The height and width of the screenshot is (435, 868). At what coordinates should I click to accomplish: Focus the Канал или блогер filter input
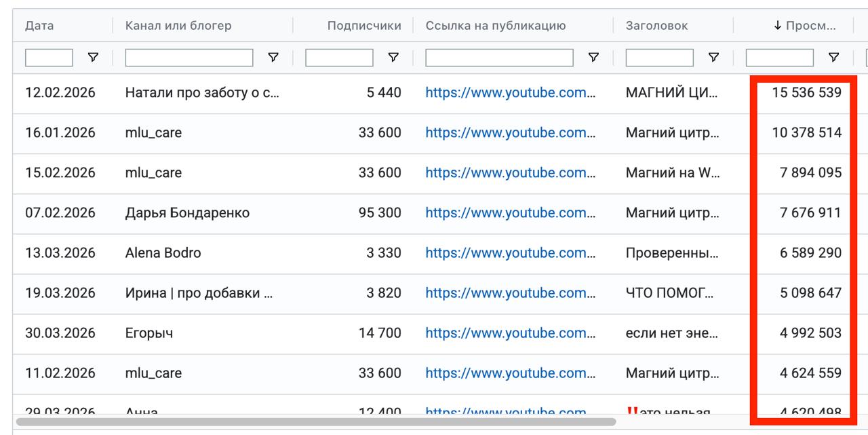click(189, 58)
